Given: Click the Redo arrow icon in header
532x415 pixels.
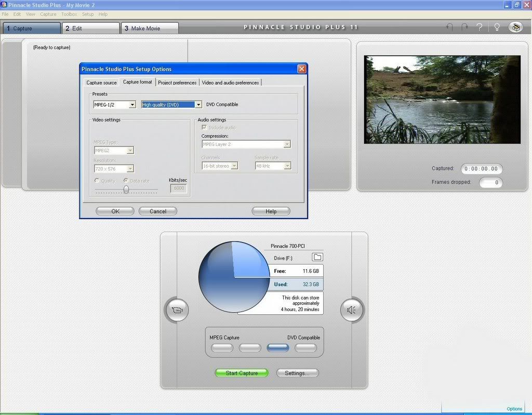Looking at the screenshot, I should (464, 27).
